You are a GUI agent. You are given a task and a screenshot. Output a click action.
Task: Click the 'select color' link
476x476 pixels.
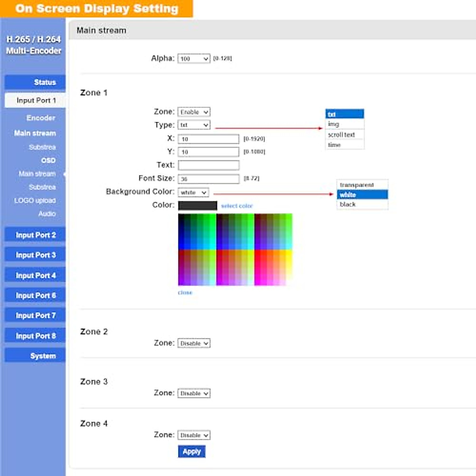tap(236, 206)
